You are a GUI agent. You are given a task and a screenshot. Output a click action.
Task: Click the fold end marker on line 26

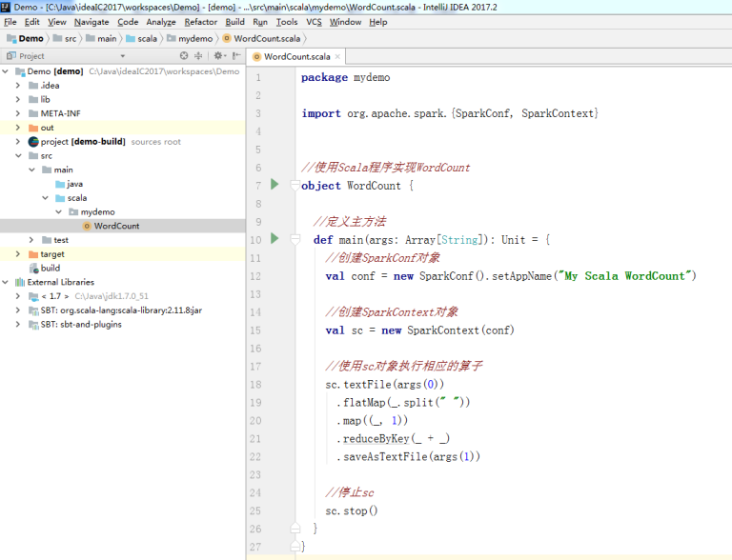[295, 528]
